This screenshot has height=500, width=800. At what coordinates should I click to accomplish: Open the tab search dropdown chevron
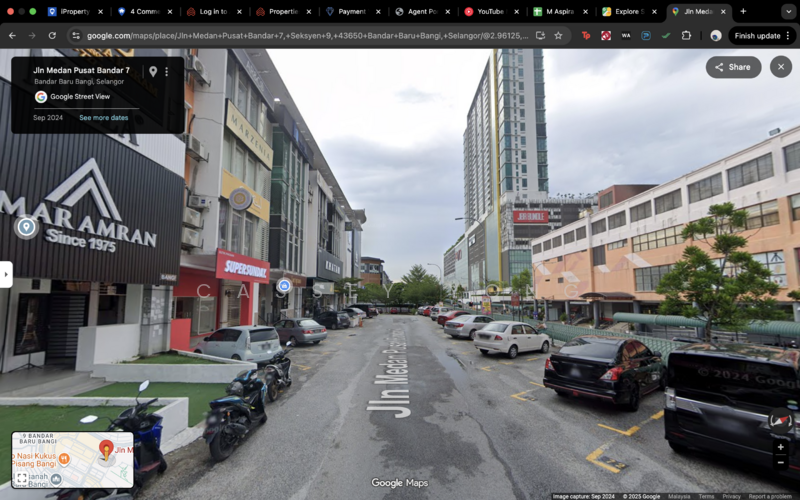[788, 11]
